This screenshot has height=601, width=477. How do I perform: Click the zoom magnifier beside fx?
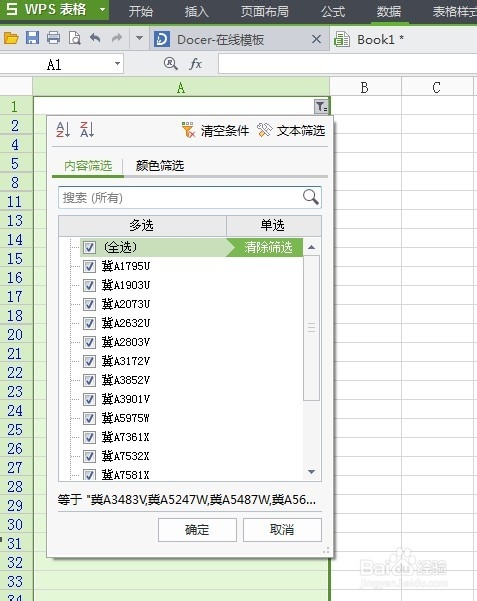[170, 64]
